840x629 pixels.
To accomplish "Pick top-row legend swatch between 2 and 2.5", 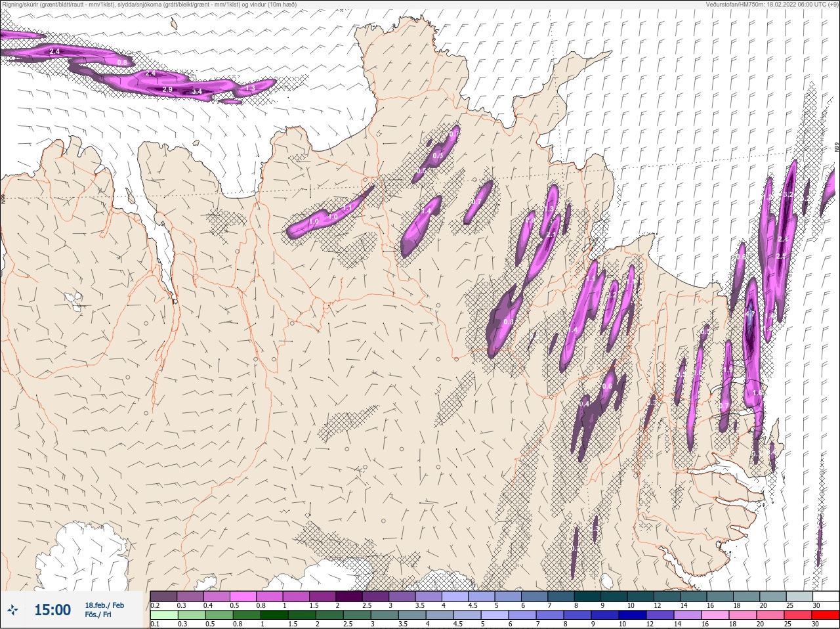I will (348, 597).
